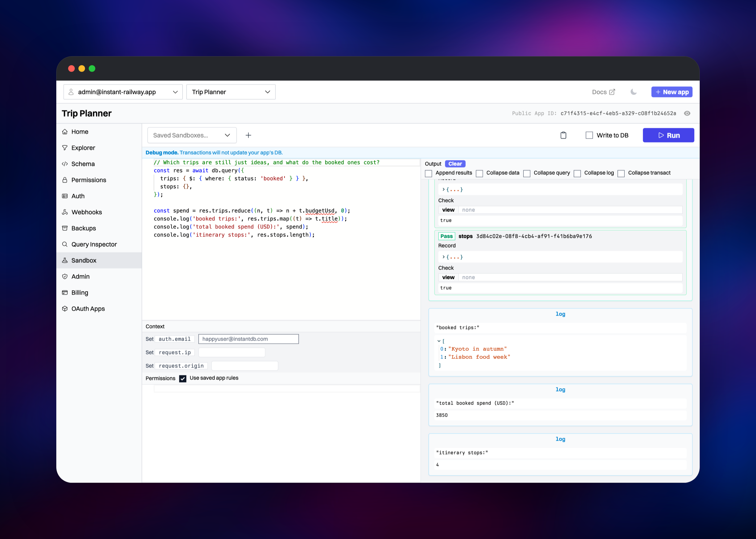Screen dimensions: 756x539
Task: Enable the Write to DB checkbox
Action: 589,135
